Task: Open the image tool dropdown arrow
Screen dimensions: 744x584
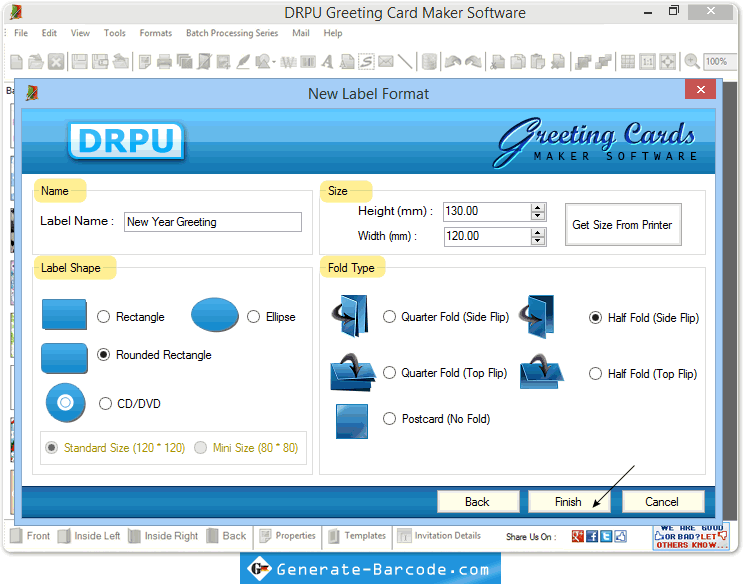Action: pyautogui.click(x=274, y=62)
